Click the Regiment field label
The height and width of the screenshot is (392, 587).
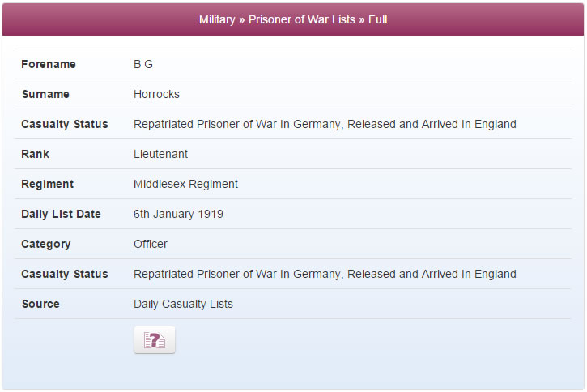[48, 184]
